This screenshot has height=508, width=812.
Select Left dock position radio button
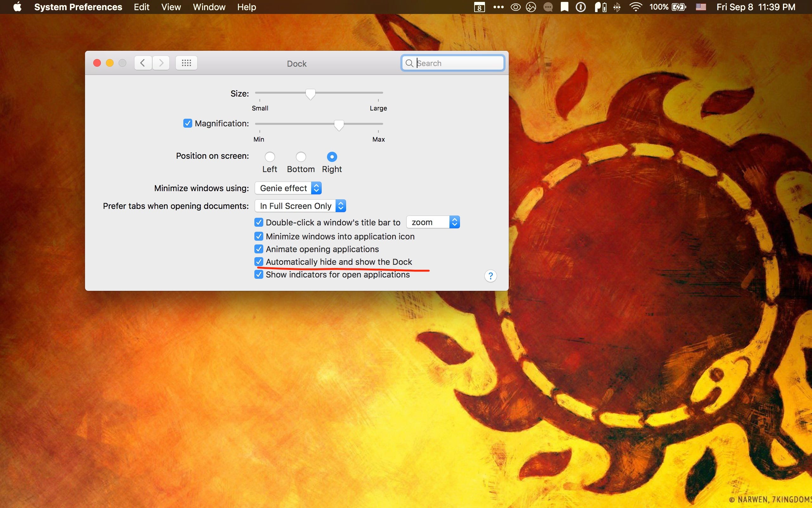[270, 157]
